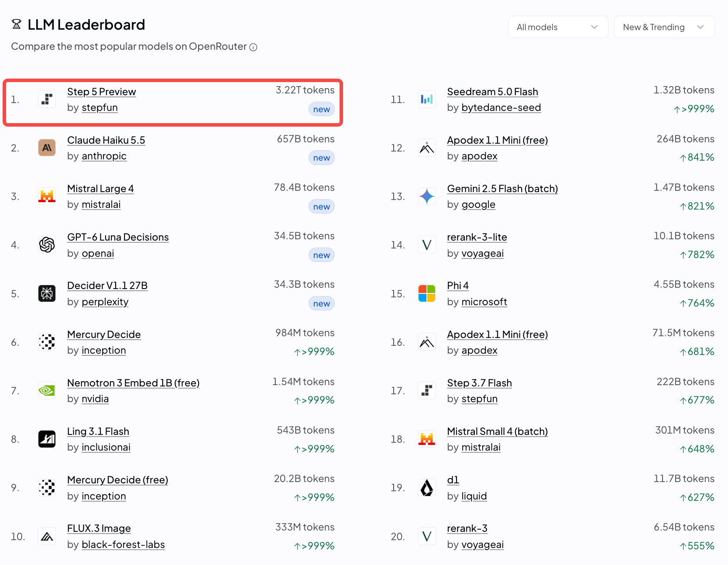Visit the anthropic provider link
Image resolution: width=728 pixels, height=565 pixels.
coord(104,156)
